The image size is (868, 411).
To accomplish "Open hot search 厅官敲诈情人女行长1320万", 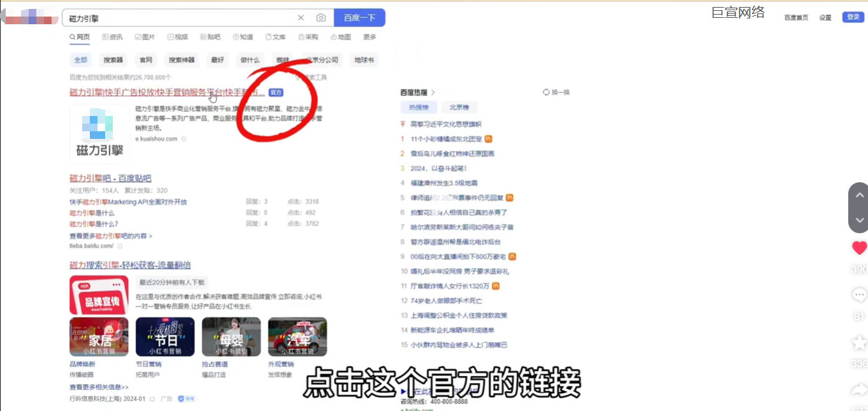I will click(x=450, y=286).
